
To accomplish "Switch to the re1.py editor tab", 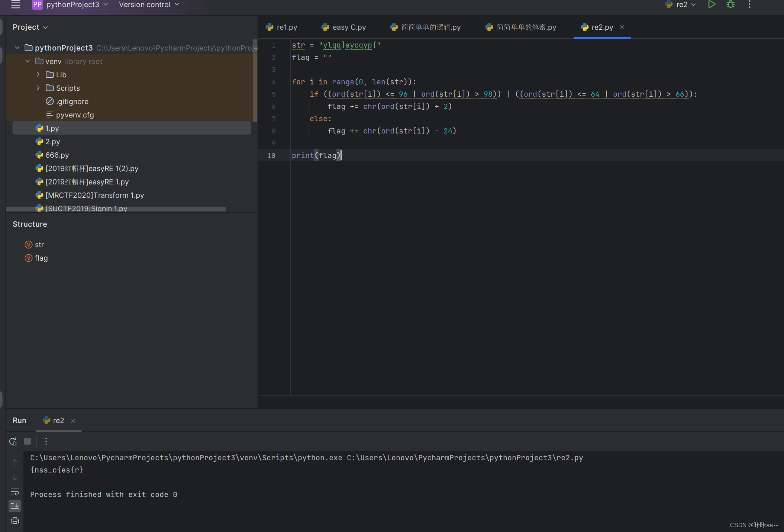I will [x=281, y=27].
